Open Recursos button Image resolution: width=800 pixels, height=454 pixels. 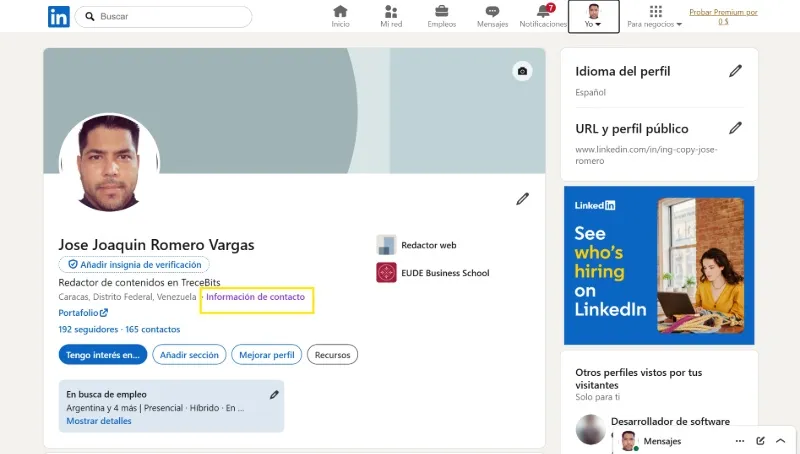point(332,355)
